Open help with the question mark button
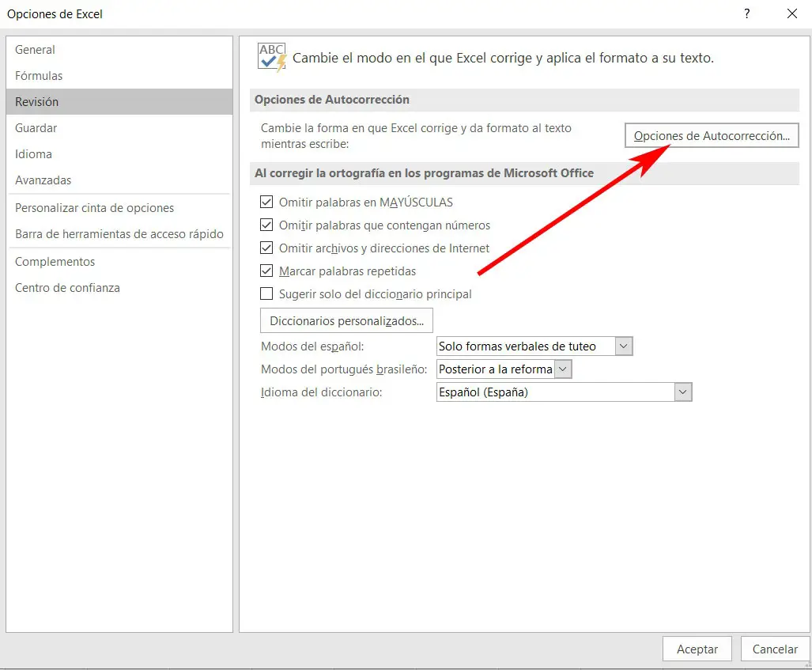Screen dimensions: 812x670 746,13
